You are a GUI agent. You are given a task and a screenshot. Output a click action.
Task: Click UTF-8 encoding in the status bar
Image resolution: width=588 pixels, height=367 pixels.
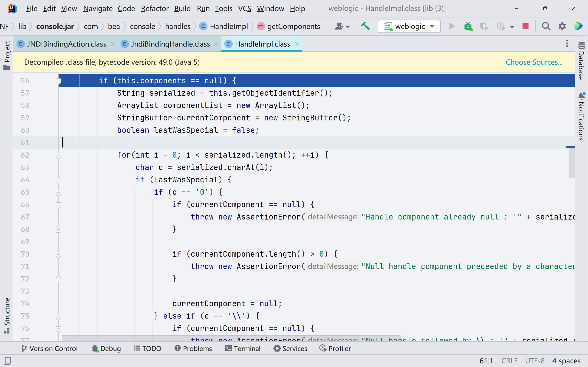[x=534, y=361]
